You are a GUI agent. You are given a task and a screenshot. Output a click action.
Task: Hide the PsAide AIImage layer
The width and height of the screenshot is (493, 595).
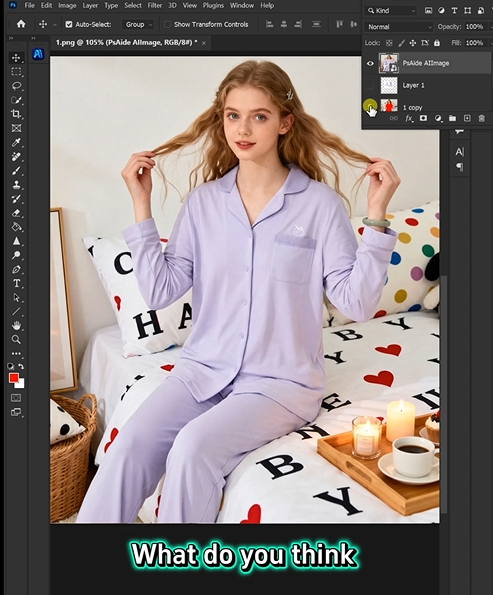click(370, 63)
